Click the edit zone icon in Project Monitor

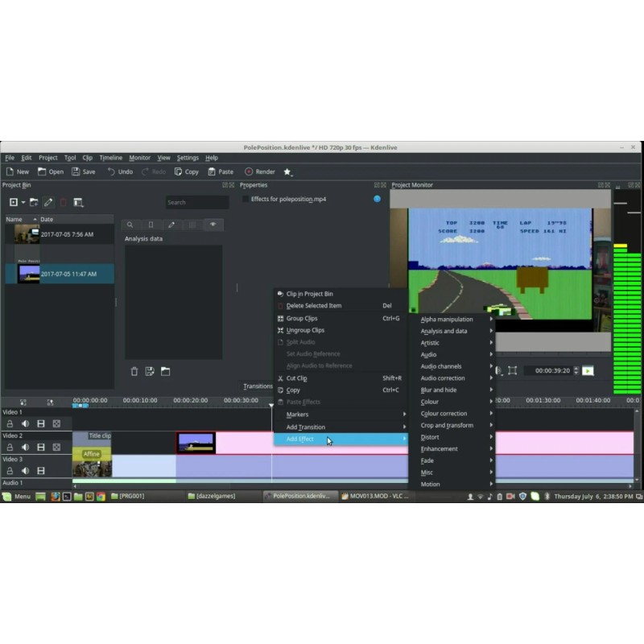(x=512, y=370)
